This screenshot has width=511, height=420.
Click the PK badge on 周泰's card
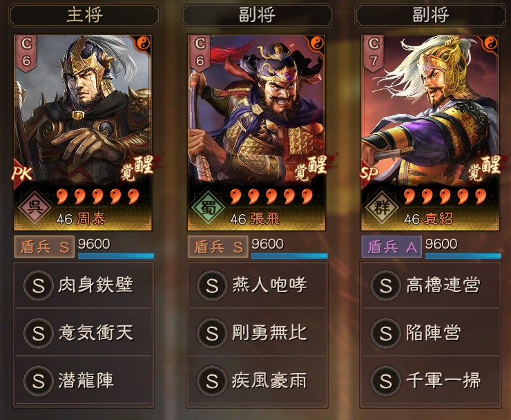pyautogui.click(x=22, y=174)
